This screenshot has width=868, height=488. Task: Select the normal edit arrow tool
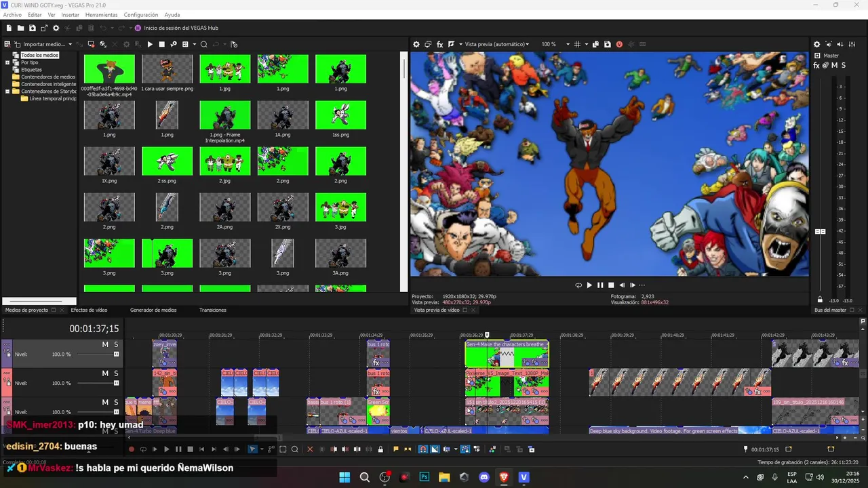coord(252,449)
